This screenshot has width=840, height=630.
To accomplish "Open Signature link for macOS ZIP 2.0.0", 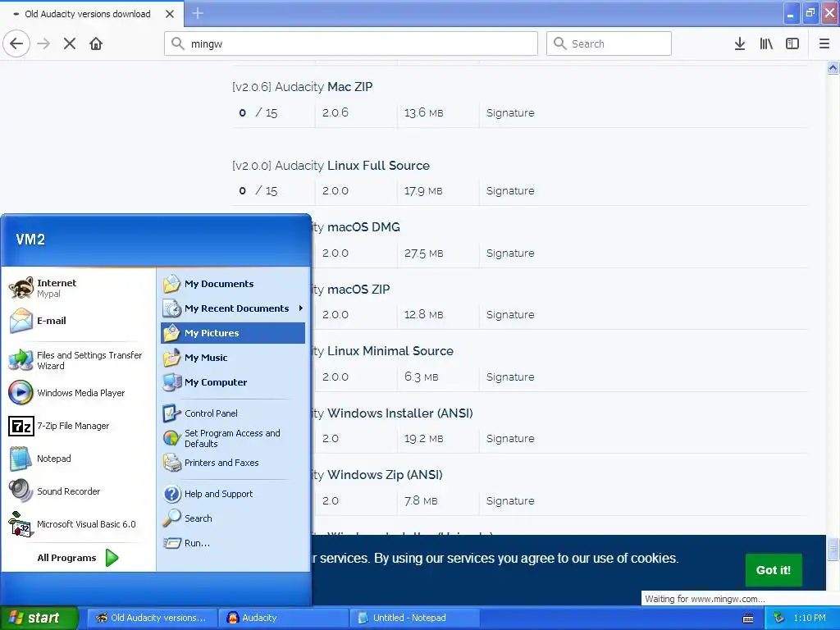I will [510, 315].
